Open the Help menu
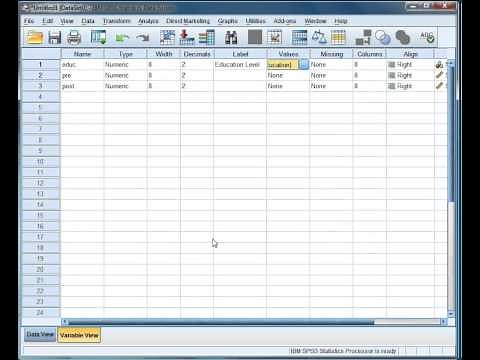 (341, 21)
